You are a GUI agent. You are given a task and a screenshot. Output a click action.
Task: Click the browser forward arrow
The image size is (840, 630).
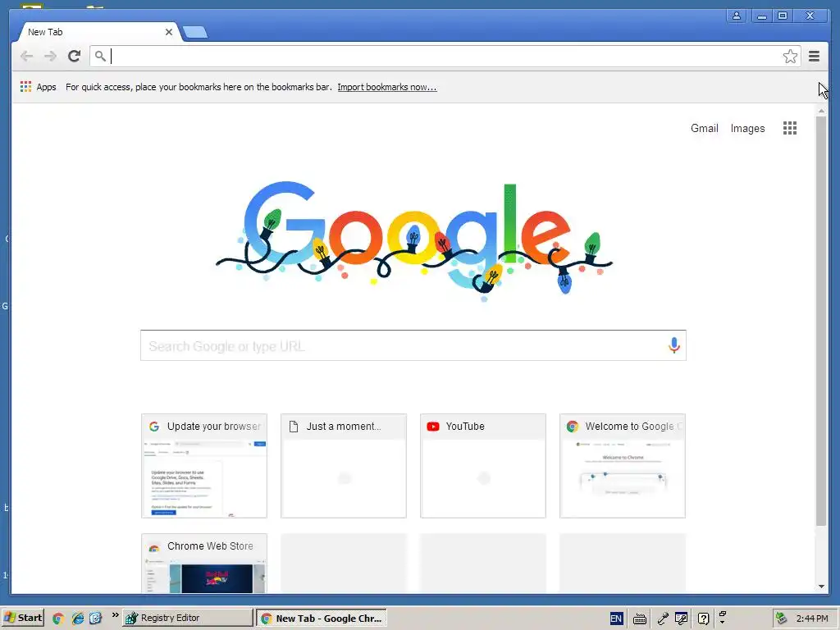[x=50, y=57]
